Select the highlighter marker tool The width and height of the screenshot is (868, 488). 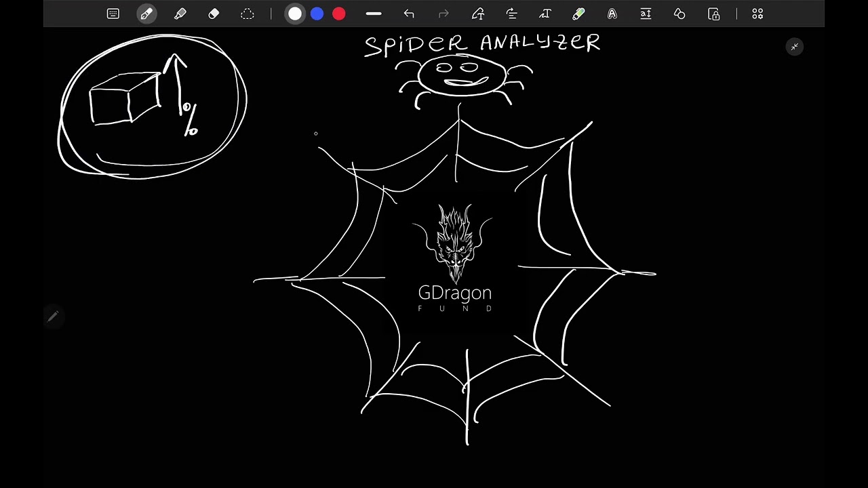[x=180, y=14]
